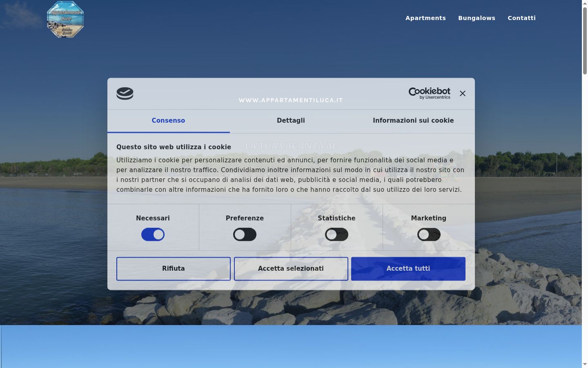Open the Contatti menu link

pyautogui.click(x=521, y=18)
